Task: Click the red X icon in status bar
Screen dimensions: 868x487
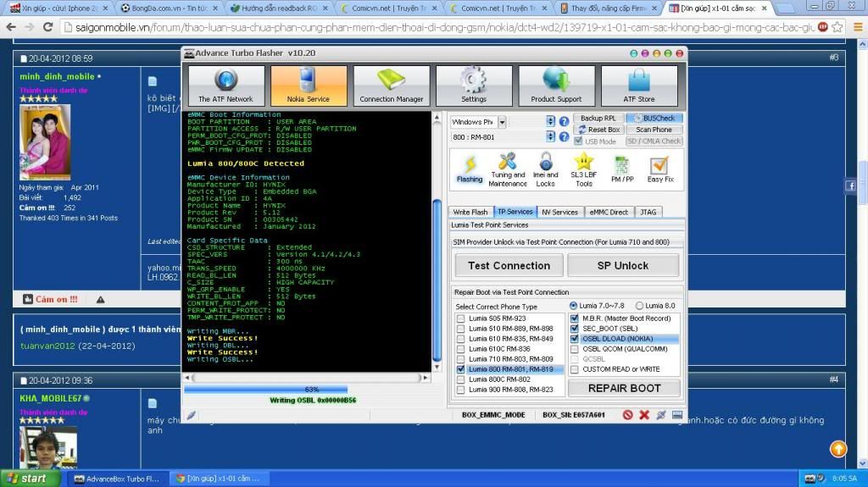Action: click(x=644, y=414)
